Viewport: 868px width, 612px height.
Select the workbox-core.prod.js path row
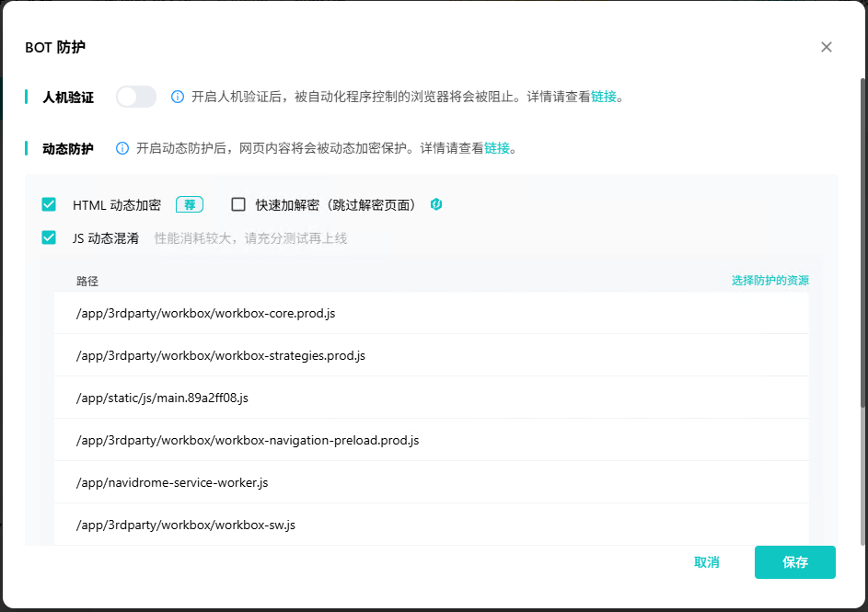click(x=204, y=313)
